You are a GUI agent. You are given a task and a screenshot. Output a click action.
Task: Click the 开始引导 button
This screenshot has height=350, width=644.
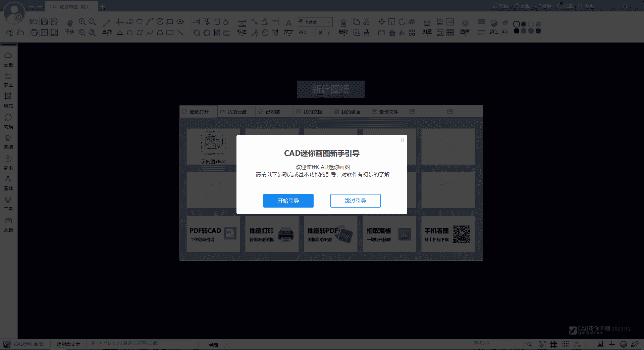[x=288, y=201]
